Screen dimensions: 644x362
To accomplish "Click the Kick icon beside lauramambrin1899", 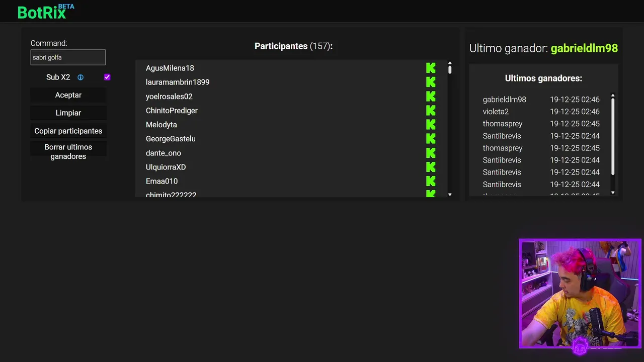I will point(431,82).
